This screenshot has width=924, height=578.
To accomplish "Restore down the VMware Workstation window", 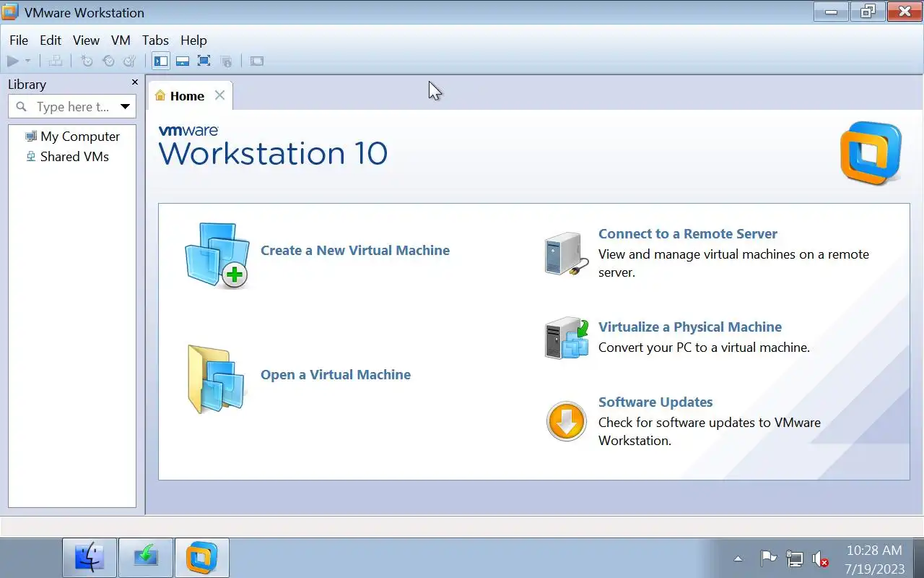I will 867,12.
